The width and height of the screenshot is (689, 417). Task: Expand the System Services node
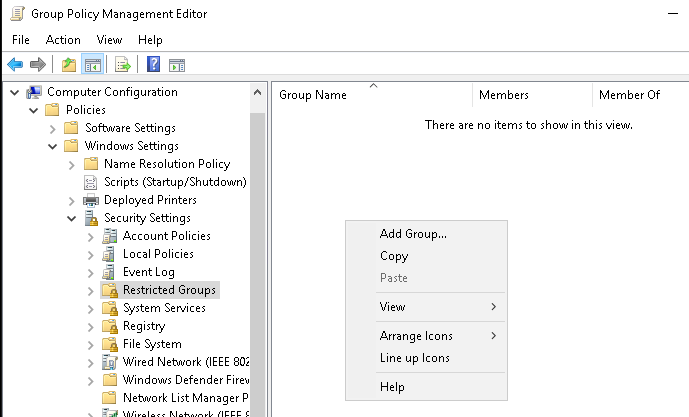point(91,309)
